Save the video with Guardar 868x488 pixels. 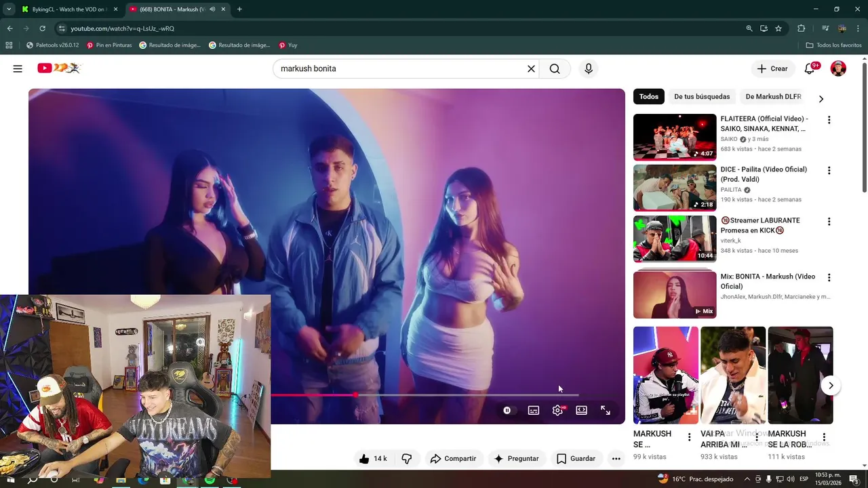576,459
